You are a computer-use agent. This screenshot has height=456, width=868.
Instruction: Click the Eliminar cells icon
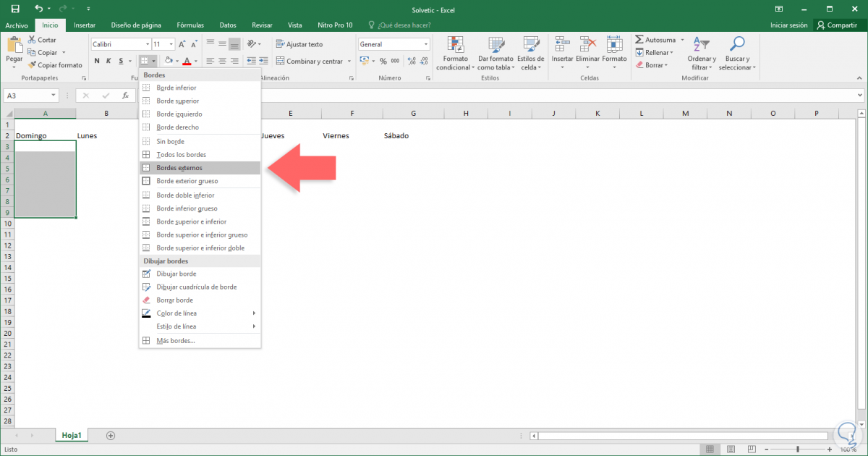(587, 43)
